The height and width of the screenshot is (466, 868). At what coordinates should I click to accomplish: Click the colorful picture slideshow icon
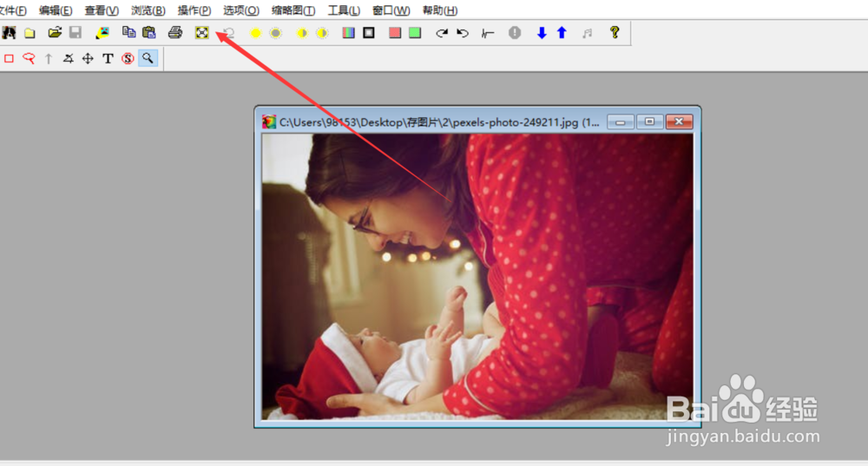point(102,33)
